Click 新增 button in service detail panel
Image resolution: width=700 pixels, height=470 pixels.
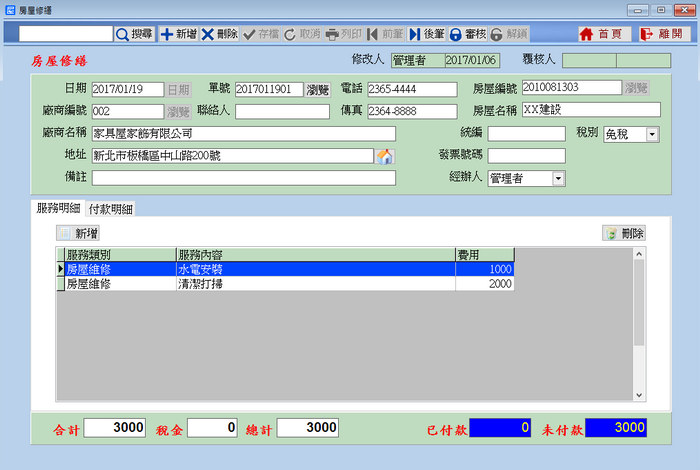tap(78, 233)
